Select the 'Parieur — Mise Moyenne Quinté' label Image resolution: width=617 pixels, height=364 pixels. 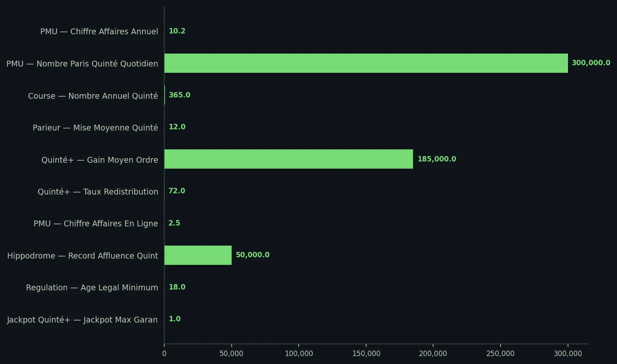[x=96, y=128]
